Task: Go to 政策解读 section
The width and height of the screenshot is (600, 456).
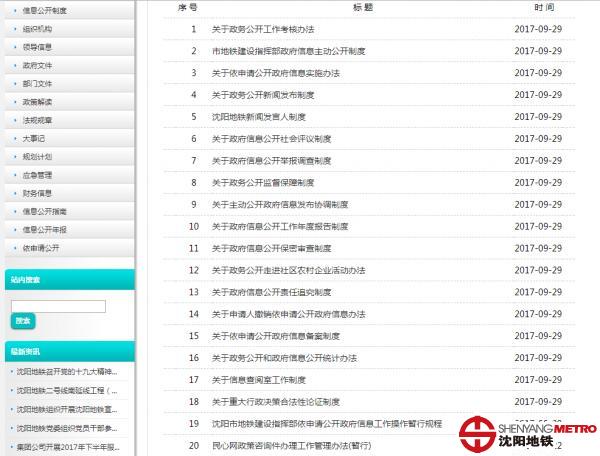Action: (38, 102)
